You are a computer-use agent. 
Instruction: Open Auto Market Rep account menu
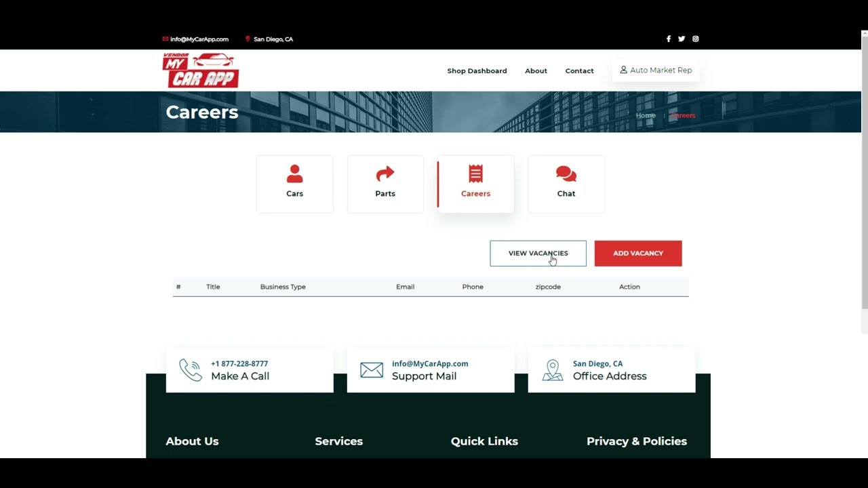[655, 70]
